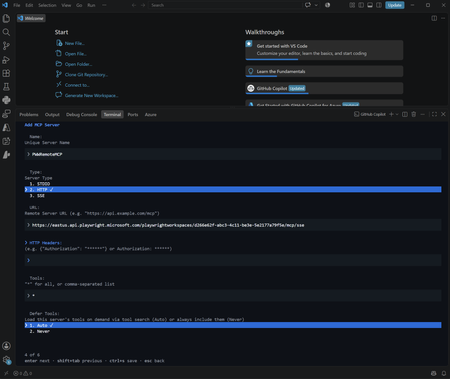450x379 pixels.
Task: Click Generate New Workspace... link
Action: pos(91,95)
